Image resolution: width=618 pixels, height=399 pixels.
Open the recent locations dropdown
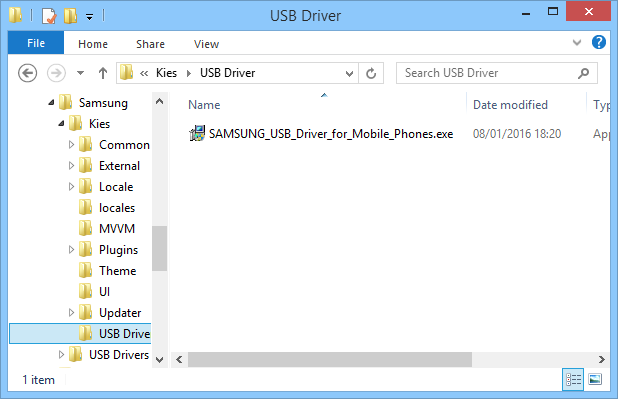(x=80, y=73)
